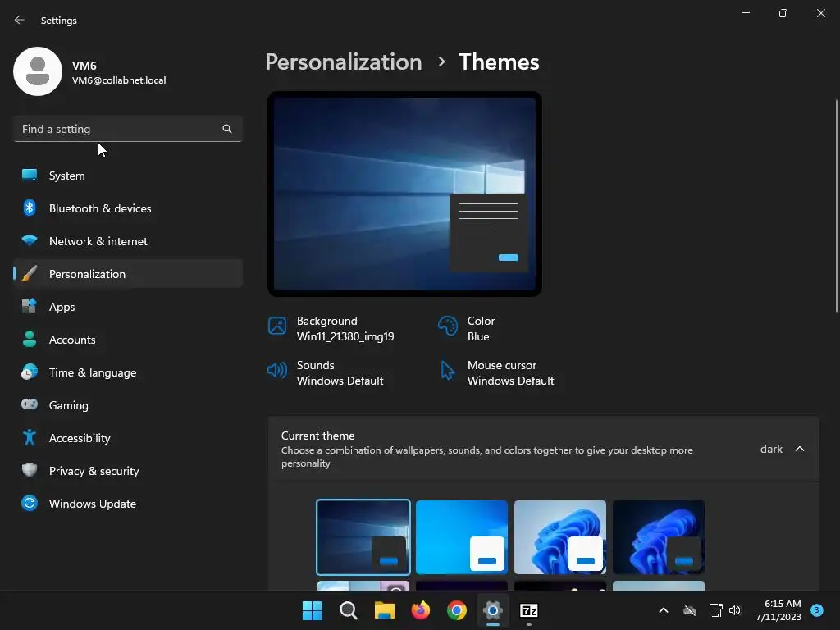Screen dimensions: 840x630
Task: Open the Apps settings category
Action: [128, 307]
